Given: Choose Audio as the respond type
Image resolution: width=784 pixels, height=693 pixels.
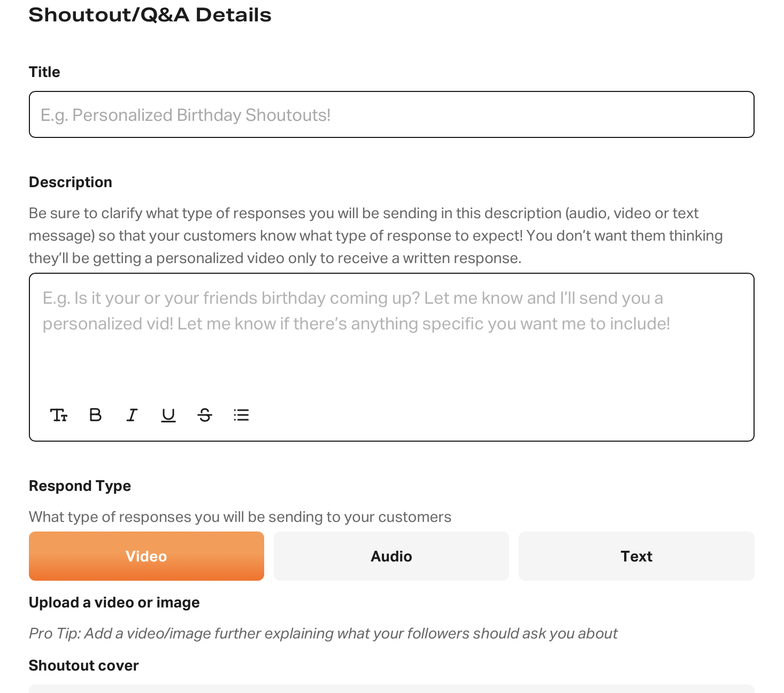Looking at the screenshot, I should 391,556.
